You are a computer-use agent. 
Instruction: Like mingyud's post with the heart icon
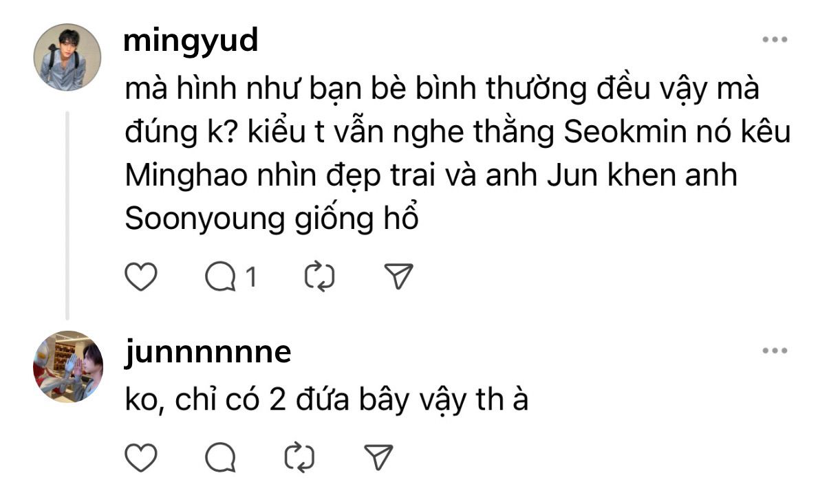[x=141, y=276]
